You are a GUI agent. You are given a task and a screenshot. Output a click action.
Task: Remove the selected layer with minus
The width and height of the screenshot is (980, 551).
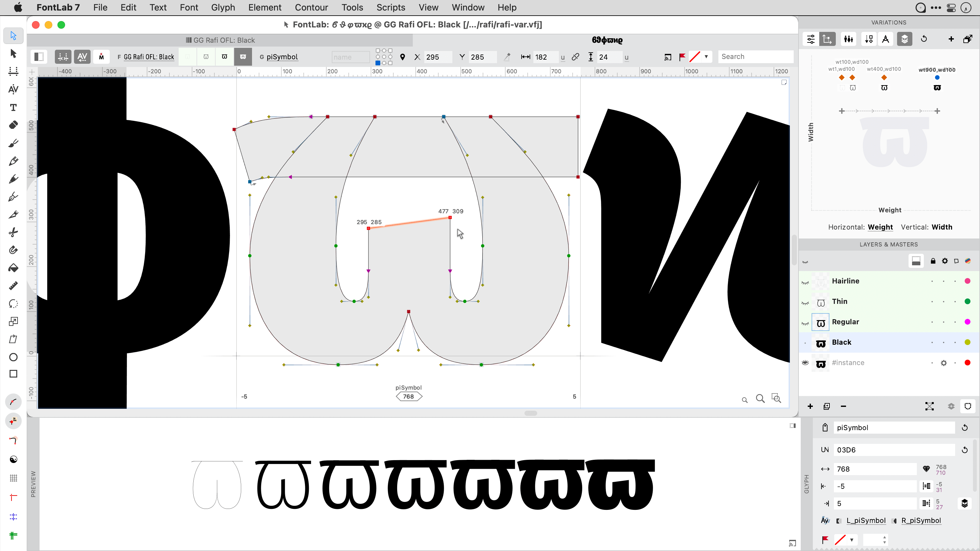pos(843,406)
